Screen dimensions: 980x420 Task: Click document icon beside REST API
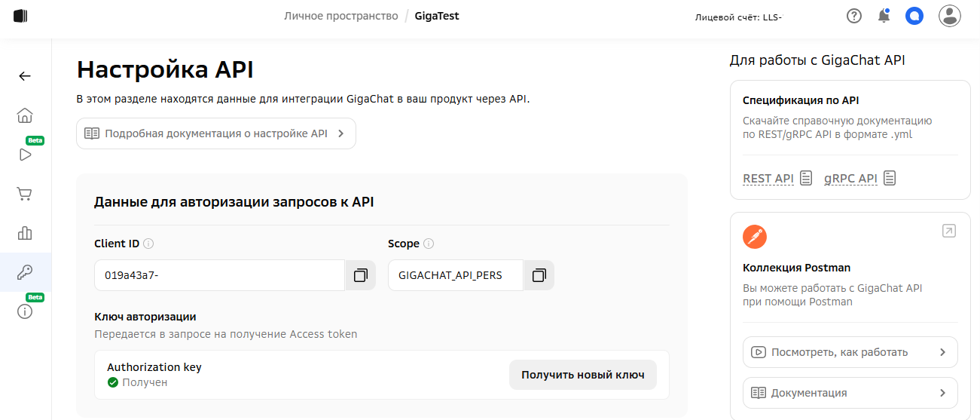806,178
